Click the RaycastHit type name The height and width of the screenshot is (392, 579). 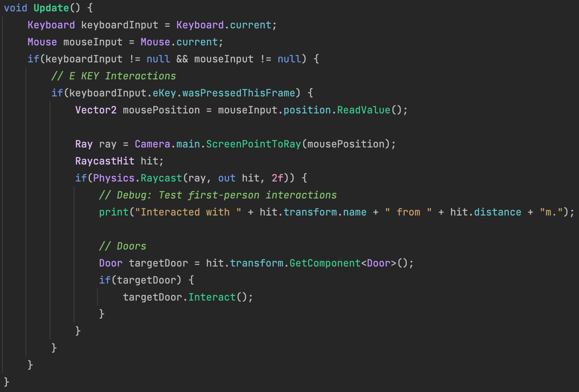(105, 161)
